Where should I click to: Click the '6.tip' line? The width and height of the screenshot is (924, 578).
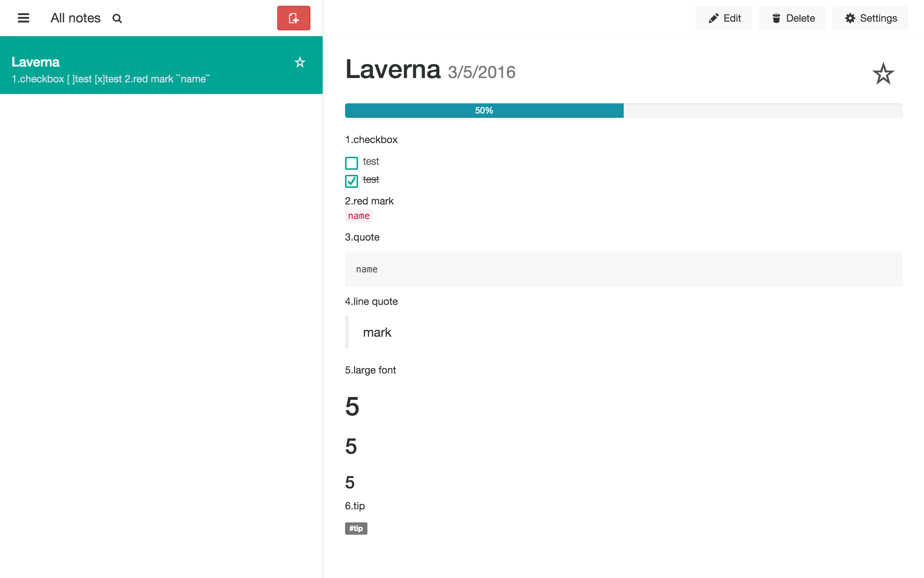[x=355, y=506]
